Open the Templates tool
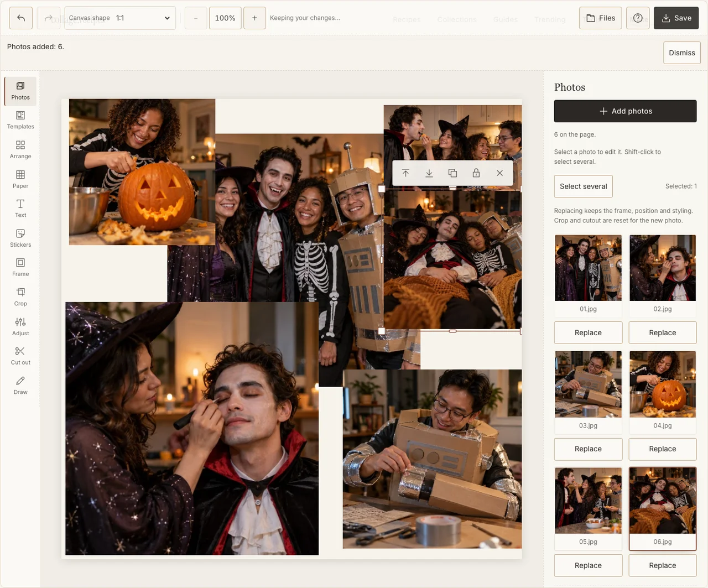Image resolution: width=708 pixels, height=588 pixels. pos(20,120)
